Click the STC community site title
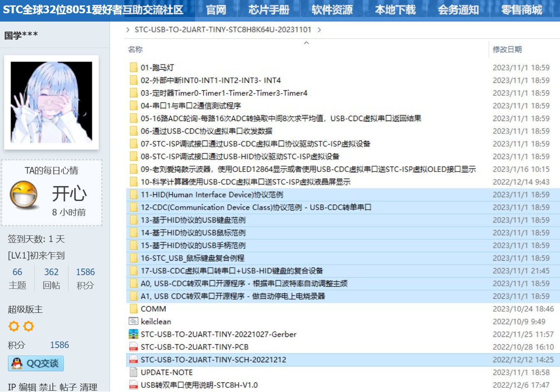 (x=93, y=10)
